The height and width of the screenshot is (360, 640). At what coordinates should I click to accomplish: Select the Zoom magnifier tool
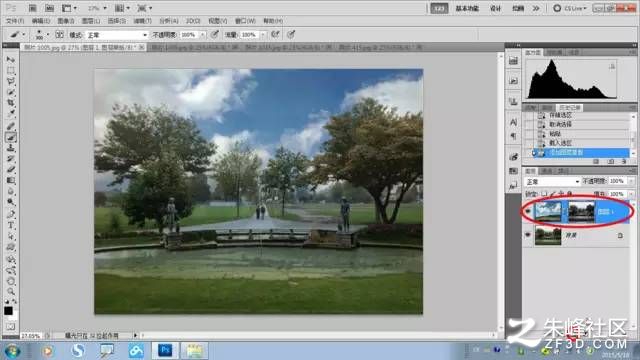click(11, 291)
